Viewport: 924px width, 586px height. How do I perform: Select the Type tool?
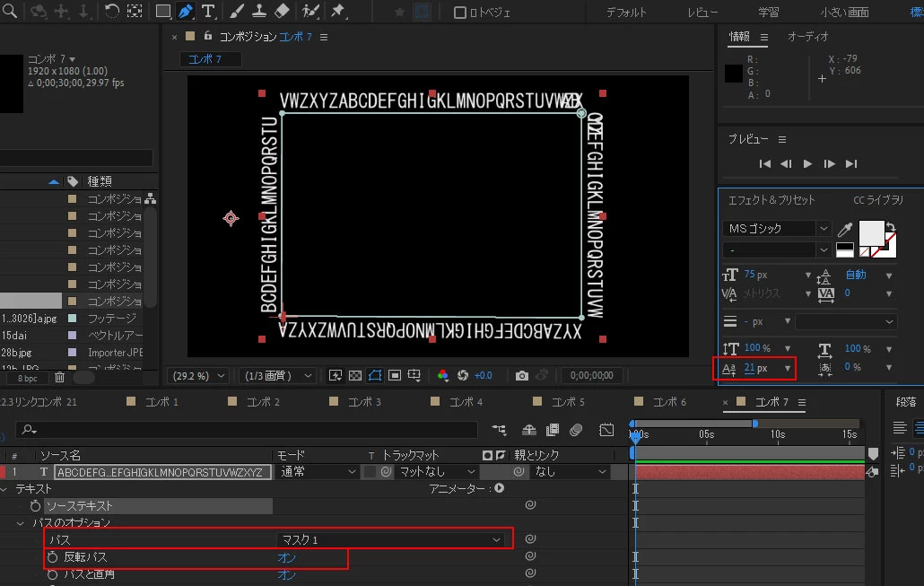208,11
